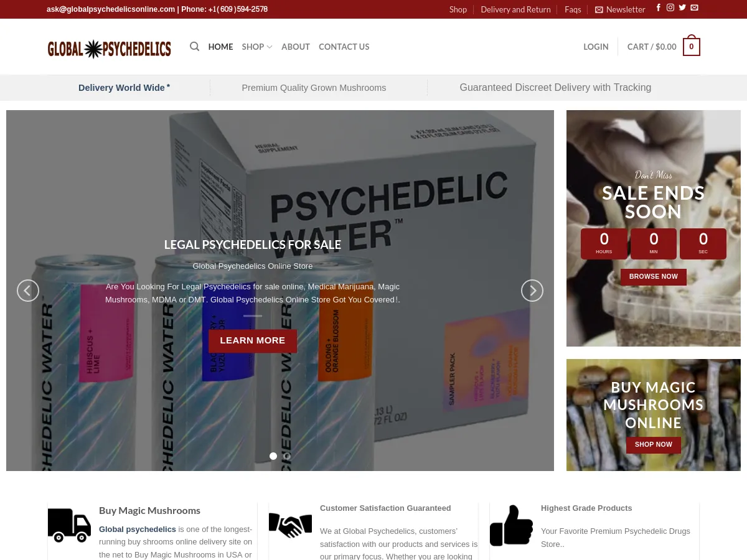
Task: Open the cart box icon showing 0
Action: pos(691,47)
